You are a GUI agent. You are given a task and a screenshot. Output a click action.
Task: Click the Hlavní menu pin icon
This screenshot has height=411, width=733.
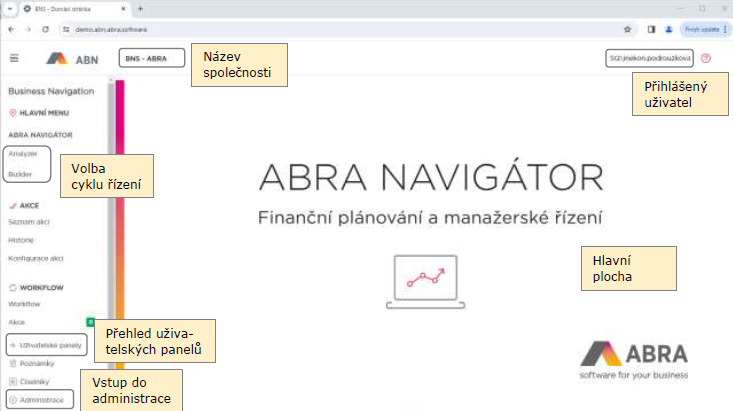coord(13,113)
